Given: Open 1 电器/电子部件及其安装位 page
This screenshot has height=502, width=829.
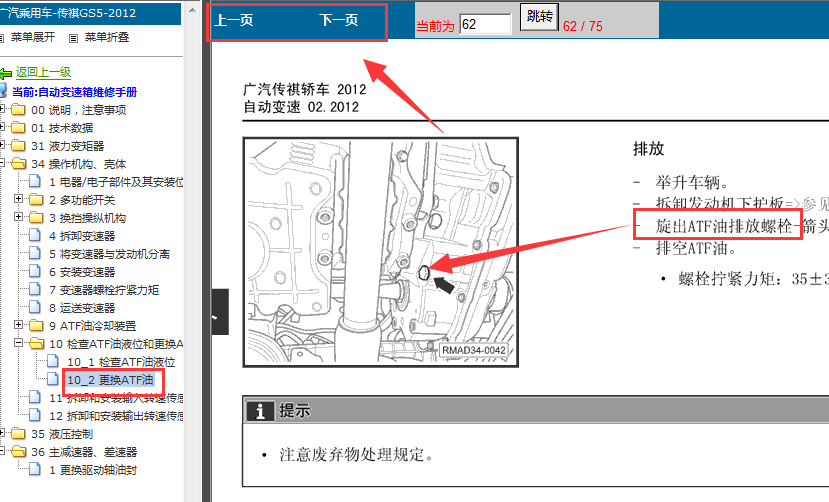Looking at the screenshot, I should tap(116, 182).
